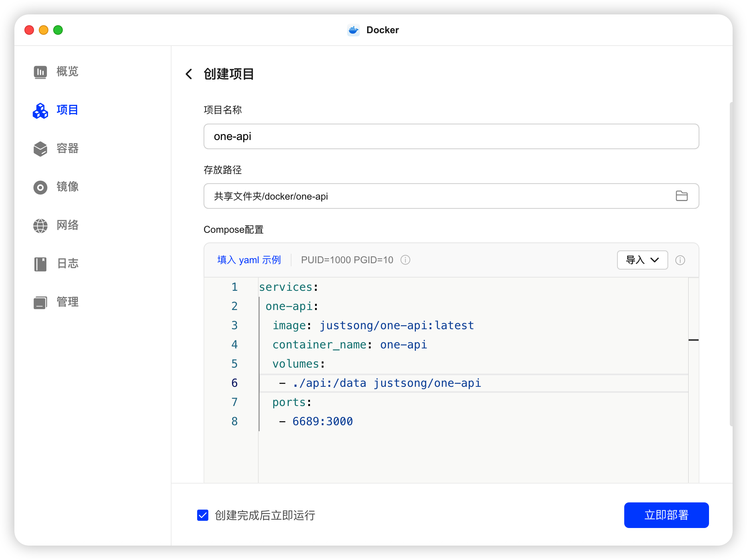Switch to the 容器 section label
Image resolution: width=747 pixels, height=560 pixels.
(68, 148)
